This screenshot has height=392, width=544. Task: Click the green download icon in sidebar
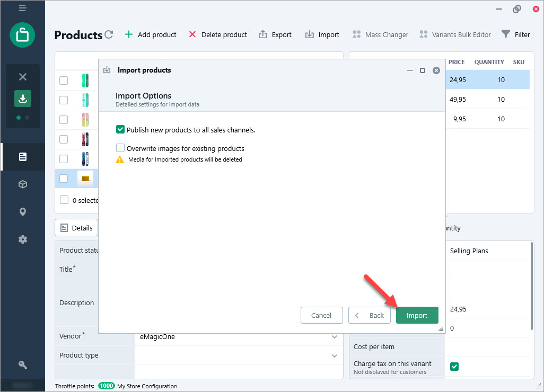click(x=23, y=99)
